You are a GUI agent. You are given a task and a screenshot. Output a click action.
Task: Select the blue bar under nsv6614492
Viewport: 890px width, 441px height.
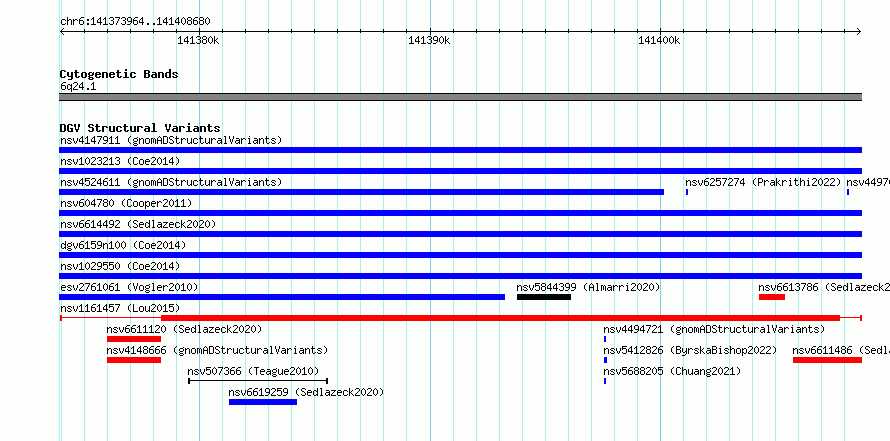(x=460, y=234)
